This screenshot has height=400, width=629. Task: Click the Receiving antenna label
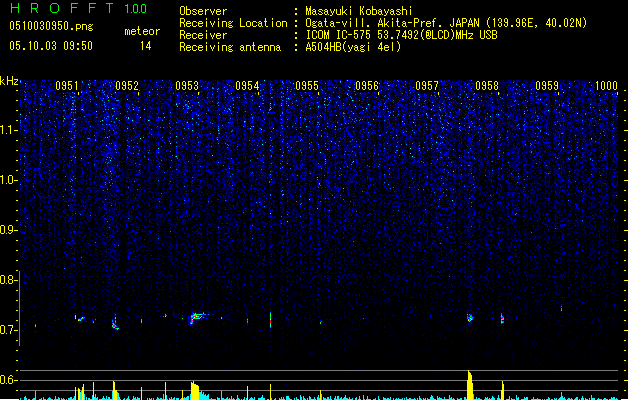coord(230,47)
